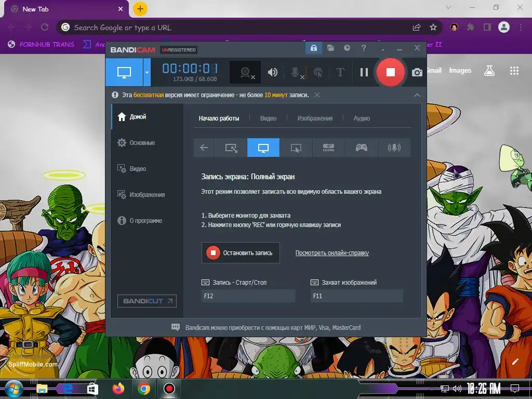Viewport: 532px width, 399px height.
Task: Select game recording mode gamepad icon
Action: tap(362, 148)
